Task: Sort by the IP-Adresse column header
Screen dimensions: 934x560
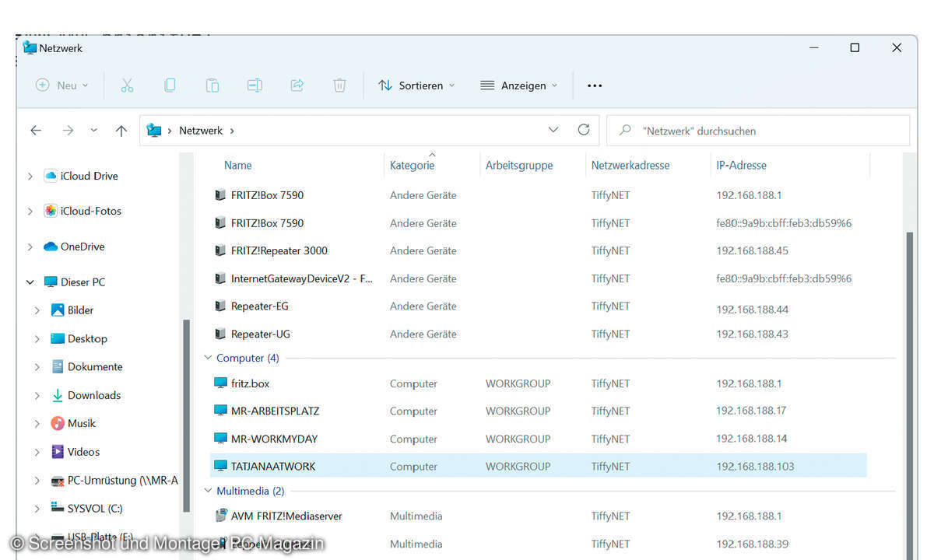Action: (x=742, y=165)
